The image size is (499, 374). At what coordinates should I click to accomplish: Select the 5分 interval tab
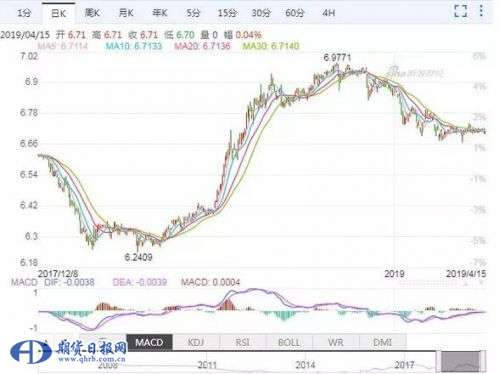point(193,13)
